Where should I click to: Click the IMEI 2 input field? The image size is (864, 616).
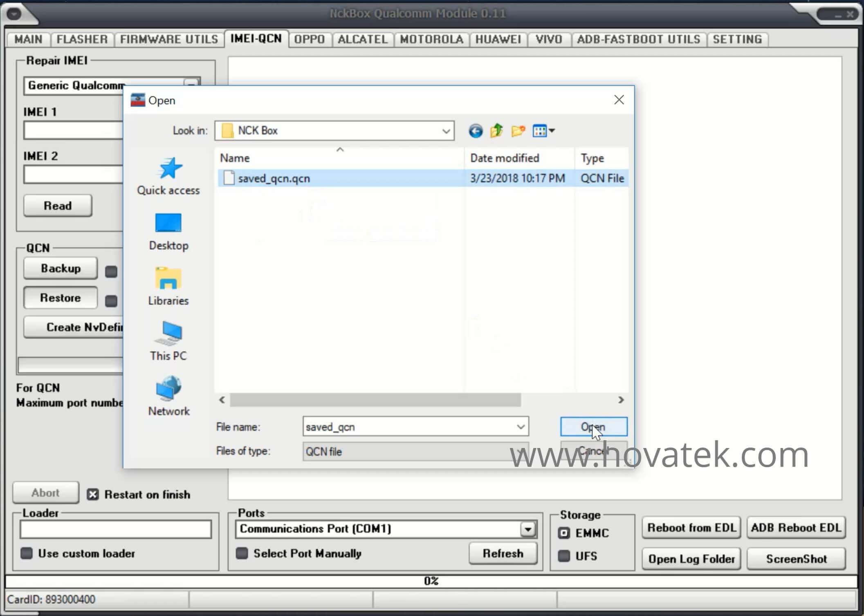point(74,175)
